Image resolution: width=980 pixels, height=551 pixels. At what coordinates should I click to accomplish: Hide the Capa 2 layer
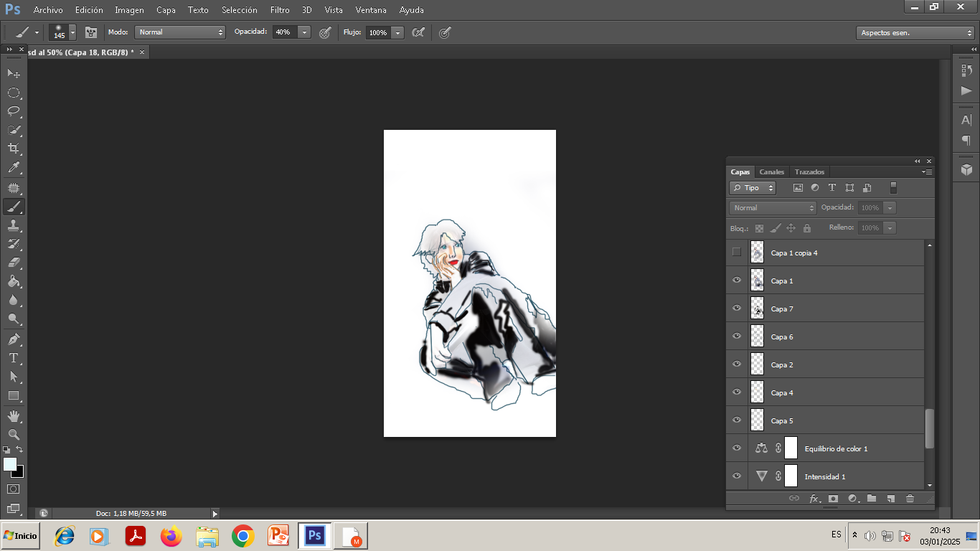coord(736,364)
